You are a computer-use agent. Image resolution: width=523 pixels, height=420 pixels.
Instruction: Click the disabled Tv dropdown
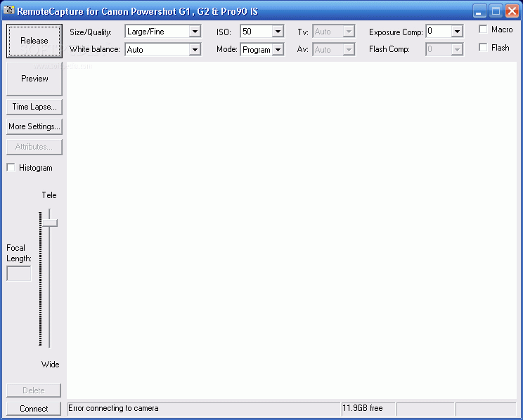click(333, 32)
